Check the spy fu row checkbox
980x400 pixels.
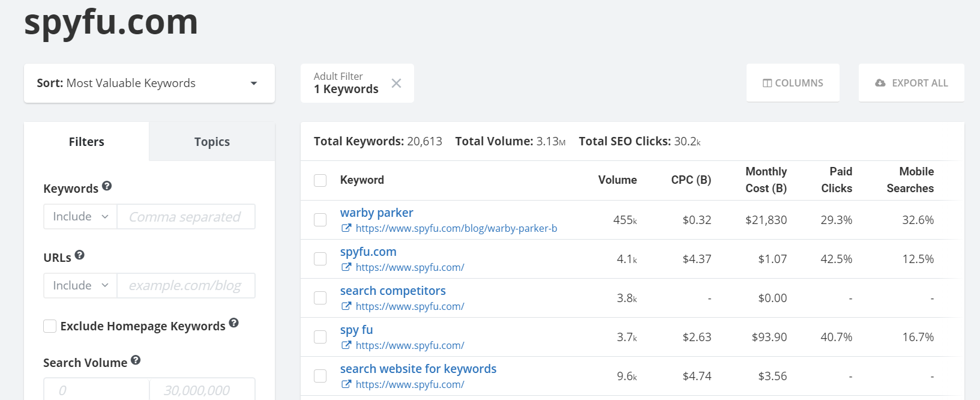click(x=320, y=337)
